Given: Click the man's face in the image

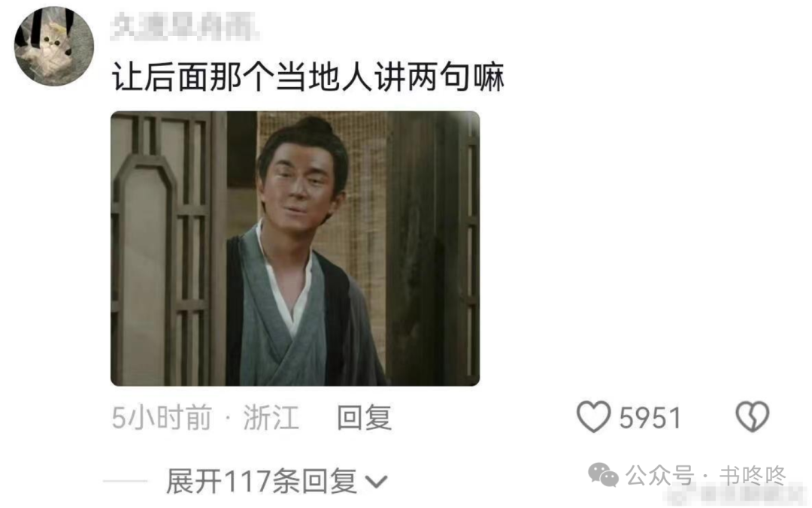Looking at the screenshot, I should pyautogui.click(x=300, y=183).
